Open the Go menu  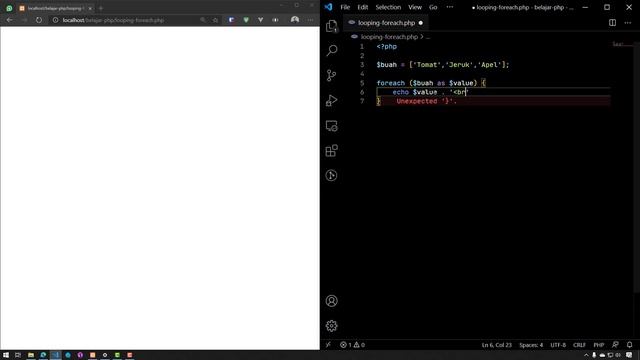pyautogui.click(x=433, y=7)
